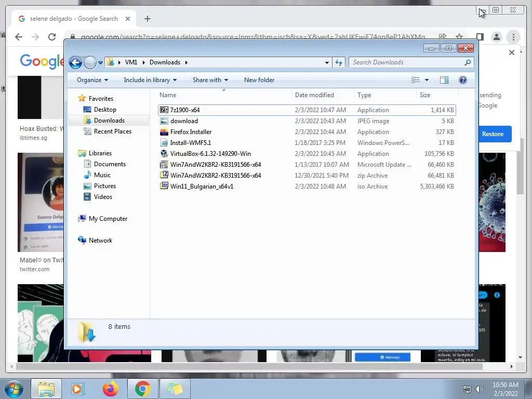Screen dimensions: 532x399
Task: Dismiss the Chrome restore popup with X
Action: [512, 52]
